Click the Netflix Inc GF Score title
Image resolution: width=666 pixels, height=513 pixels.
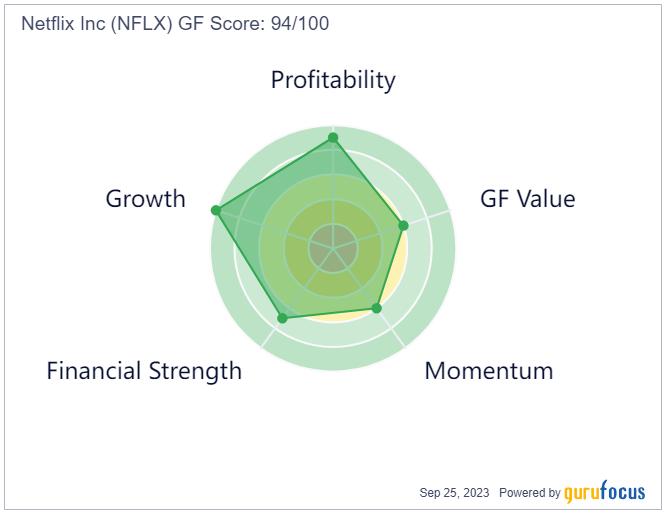pyautogui.click(x=175, y=23)
